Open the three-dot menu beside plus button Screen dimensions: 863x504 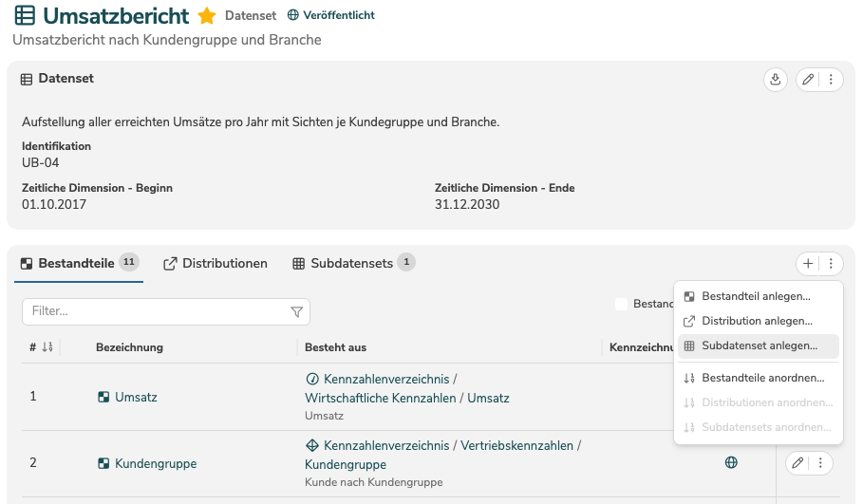[x=831, y=264]
